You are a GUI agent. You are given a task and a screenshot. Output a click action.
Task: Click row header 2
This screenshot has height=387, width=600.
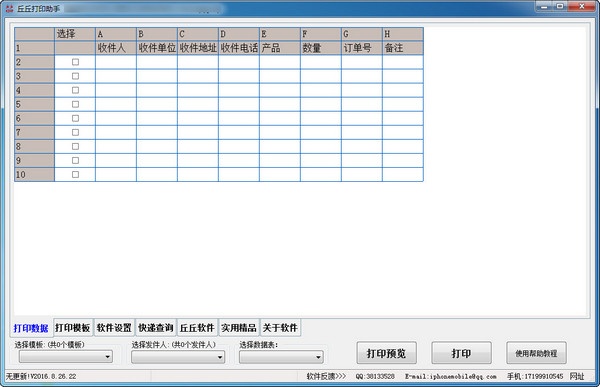click(34, 62)
